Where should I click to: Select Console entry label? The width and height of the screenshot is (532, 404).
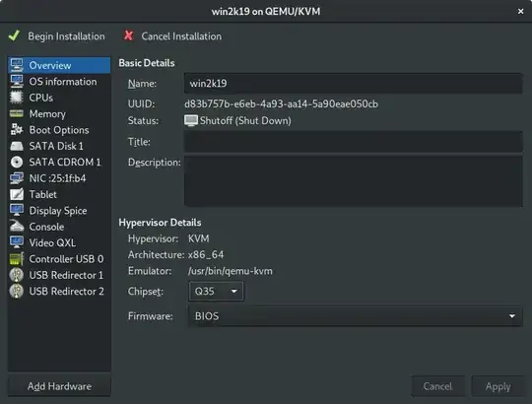[x=46, y=227]
